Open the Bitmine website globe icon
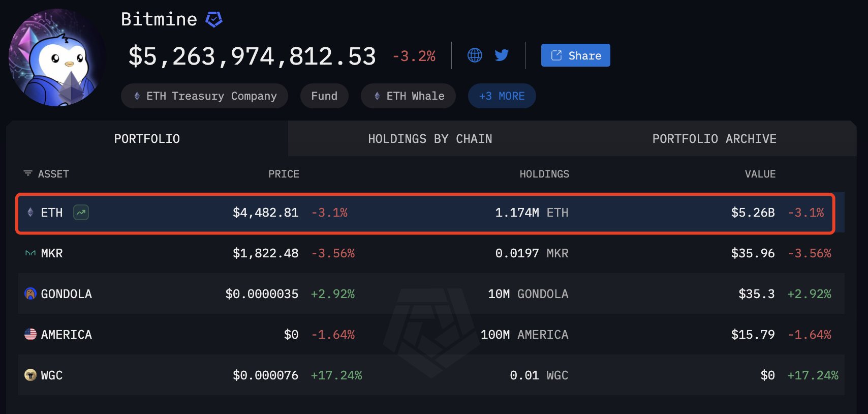This screenshot has height=414, width=868. pos(475,55)
